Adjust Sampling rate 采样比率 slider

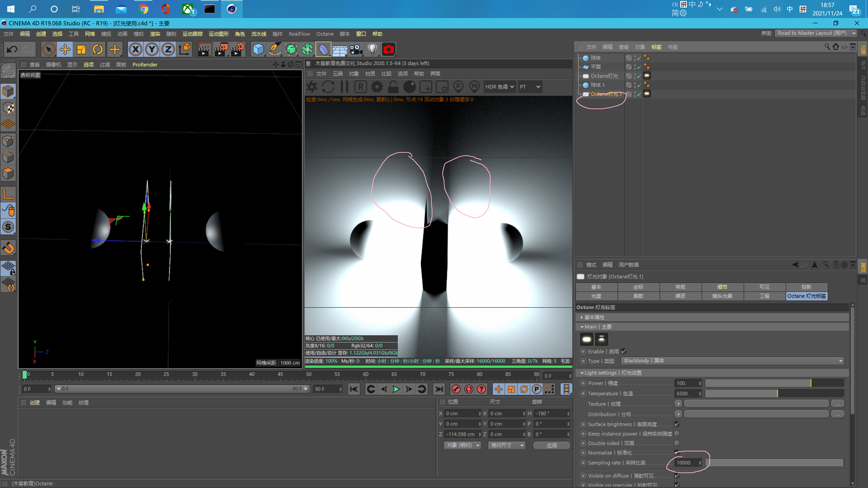click(x=774, y=463)
